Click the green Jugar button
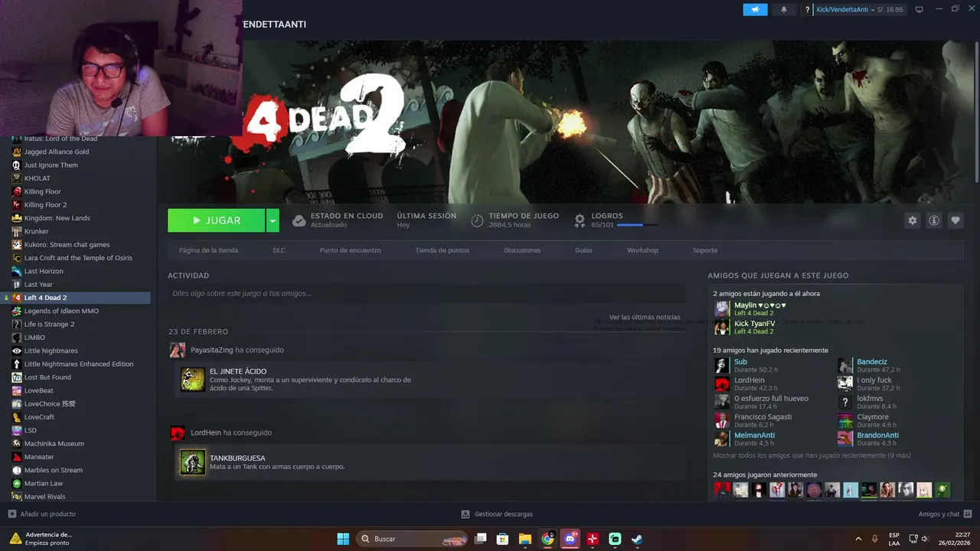 [x=216, y=220]
